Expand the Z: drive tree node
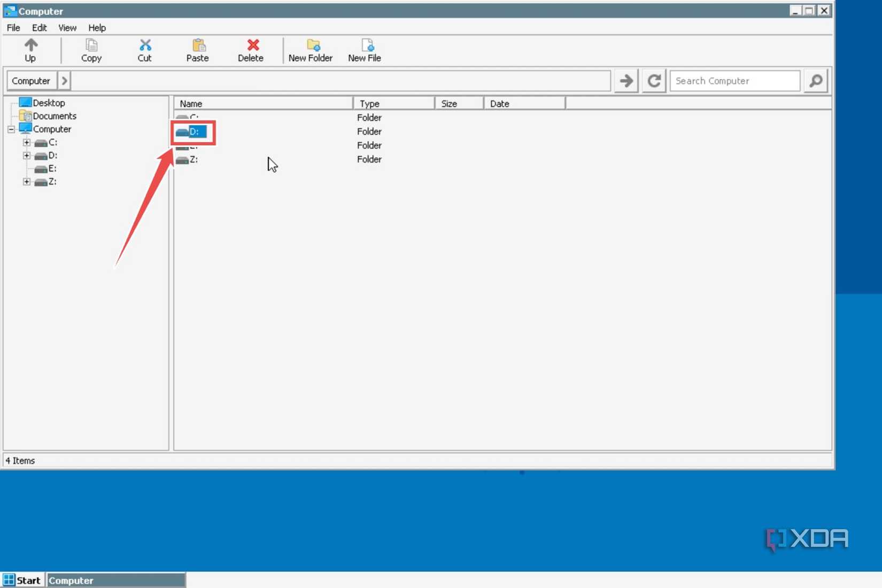 click(x=26, y=182)
